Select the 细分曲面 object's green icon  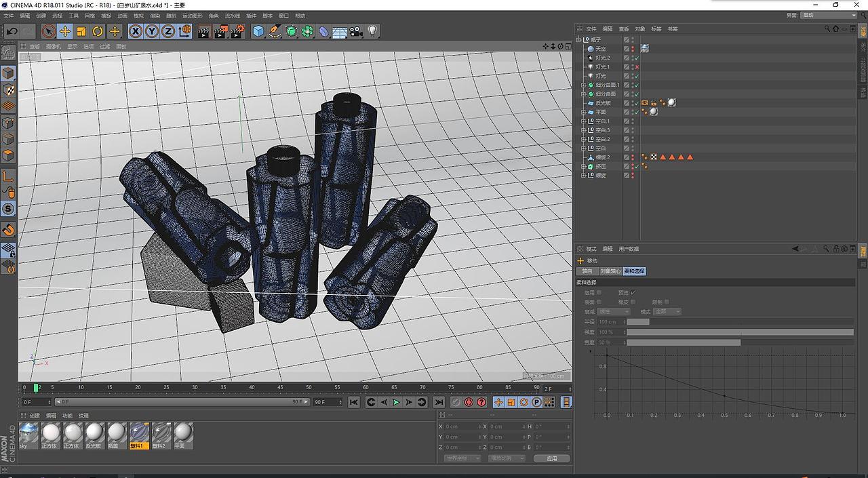pyautogui.click(x=590, y=94)
